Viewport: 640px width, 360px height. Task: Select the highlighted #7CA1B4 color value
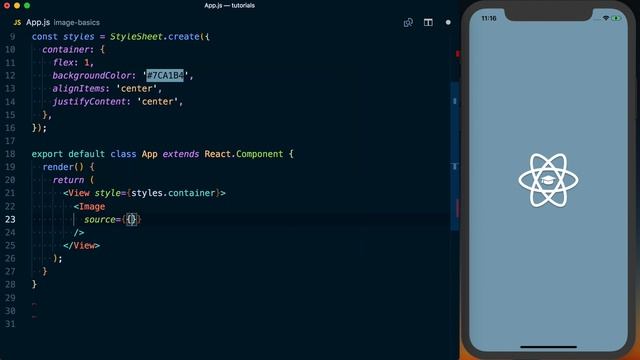pos(165,76)
